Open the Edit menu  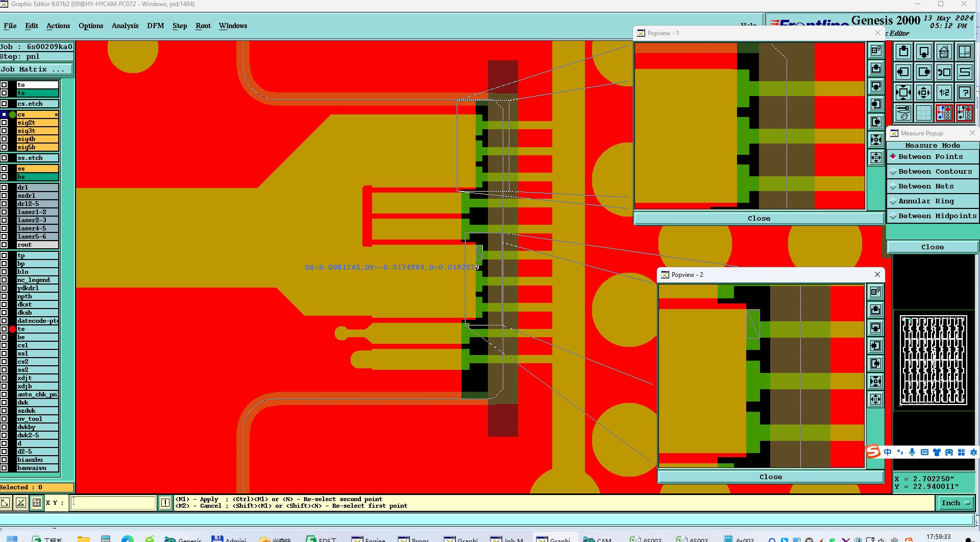coord(32,26)
